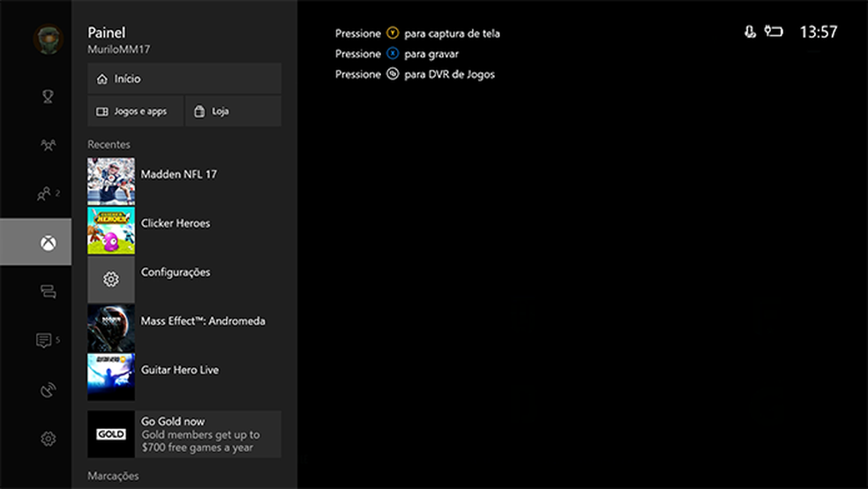Click the shopping bag Loja icon
Image resolution: width=868 pixels, height=489 pixels.
(199, 111)
